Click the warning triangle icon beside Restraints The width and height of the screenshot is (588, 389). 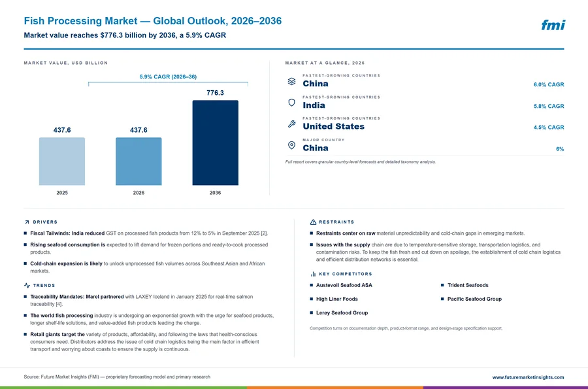click(x=313, y=222)
